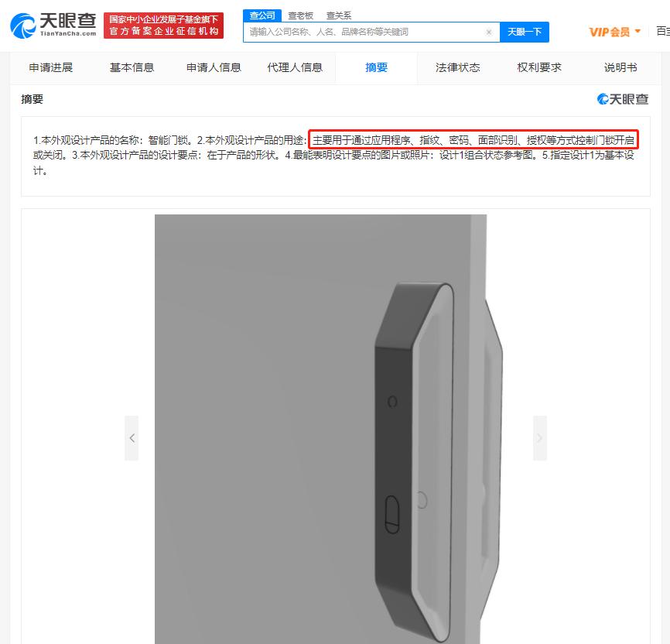Switch search mode to 查老板

(301, 15)
